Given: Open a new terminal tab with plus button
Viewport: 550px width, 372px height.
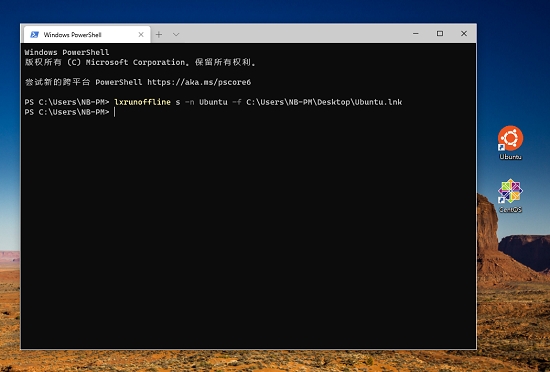Looking at the screenshot, I should tap(159, 34).
